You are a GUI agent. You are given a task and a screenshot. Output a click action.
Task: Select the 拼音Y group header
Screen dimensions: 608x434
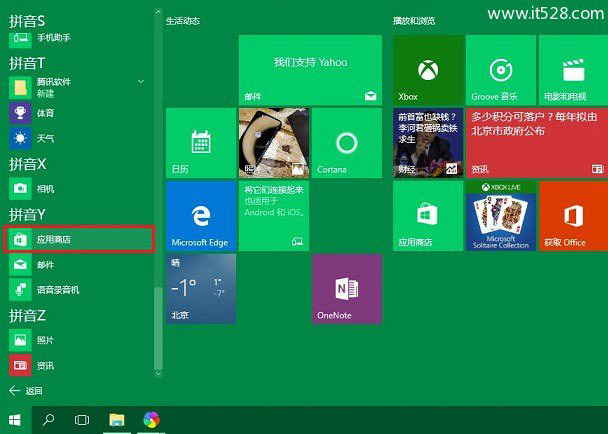[x=27, y=214]
